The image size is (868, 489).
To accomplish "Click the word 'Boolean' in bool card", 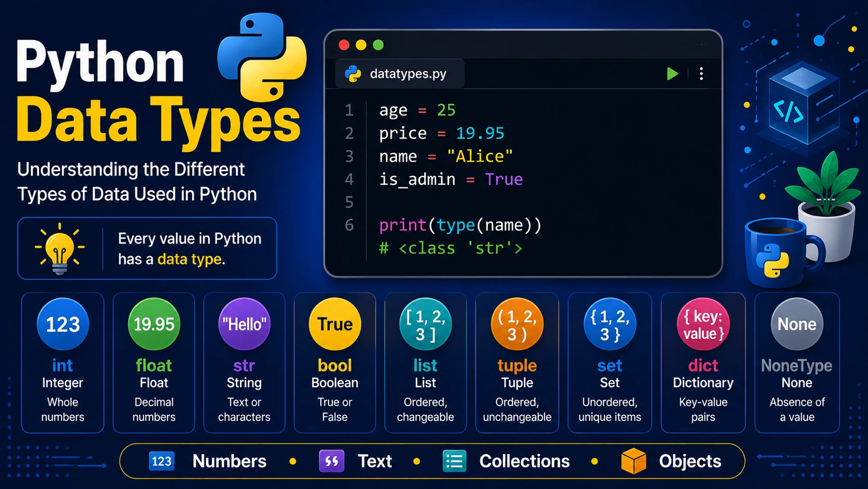I will [335, 383].
